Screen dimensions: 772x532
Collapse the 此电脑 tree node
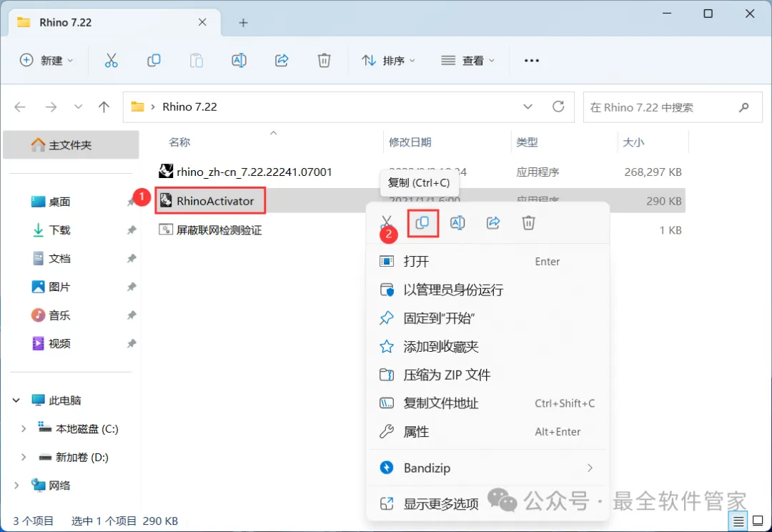pos(16,400)
